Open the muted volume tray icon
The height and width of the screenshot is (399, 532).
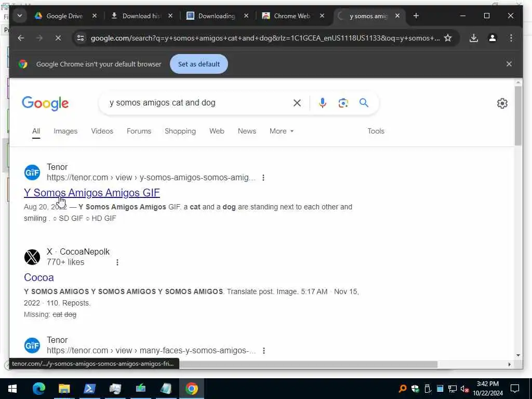click(x=464, y=389)
